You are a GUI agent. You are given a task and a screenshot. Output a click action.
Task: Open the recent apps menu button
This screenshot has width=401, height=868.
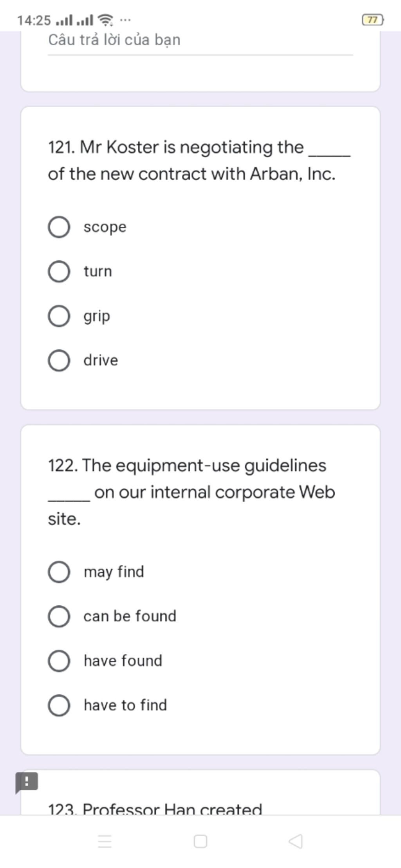tap(105, 841)
